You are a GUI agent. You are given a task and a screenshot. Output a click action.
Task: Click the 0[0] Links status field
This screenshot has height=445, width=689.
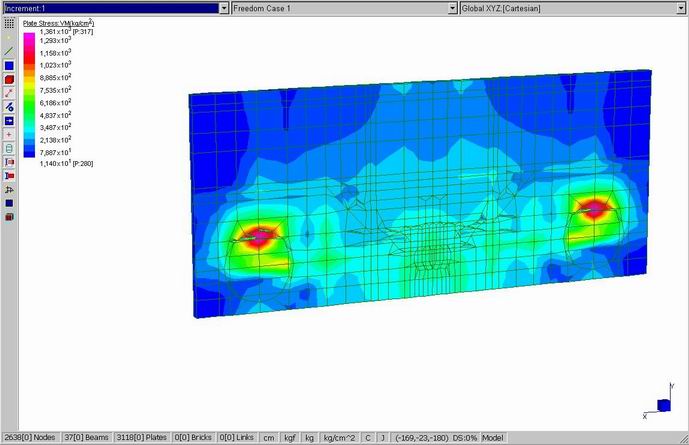tap(236, 438)
